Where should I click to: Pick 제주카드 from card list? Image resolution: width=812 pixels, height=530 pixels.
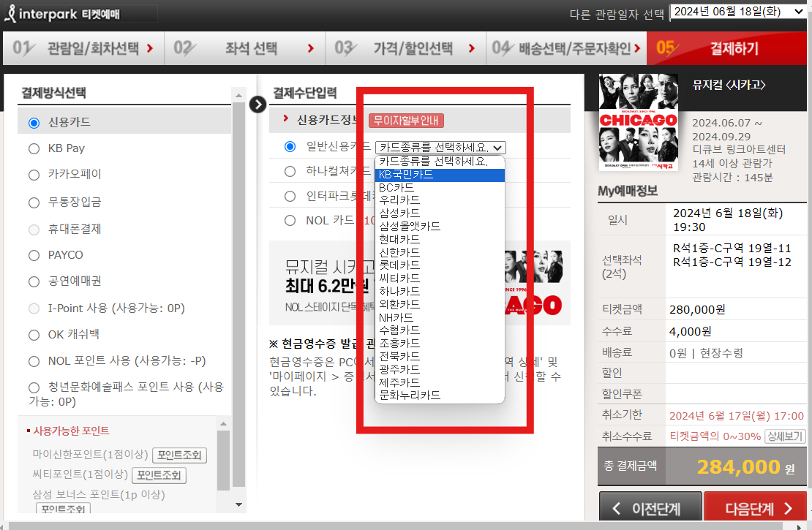[x=440, y=382]
